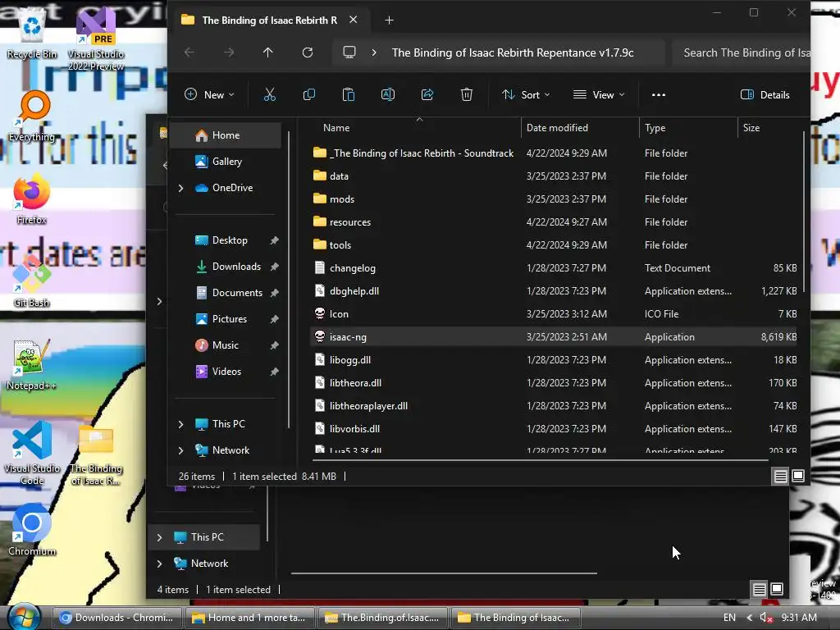Close the current Explorer tab
Viewport: 840px width, 630px height.
(x=353, y=20)
